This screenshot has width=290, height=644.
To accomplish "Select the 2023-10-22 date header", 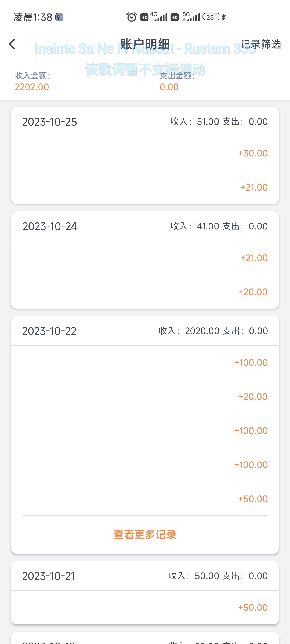I will tap(49, 331).
